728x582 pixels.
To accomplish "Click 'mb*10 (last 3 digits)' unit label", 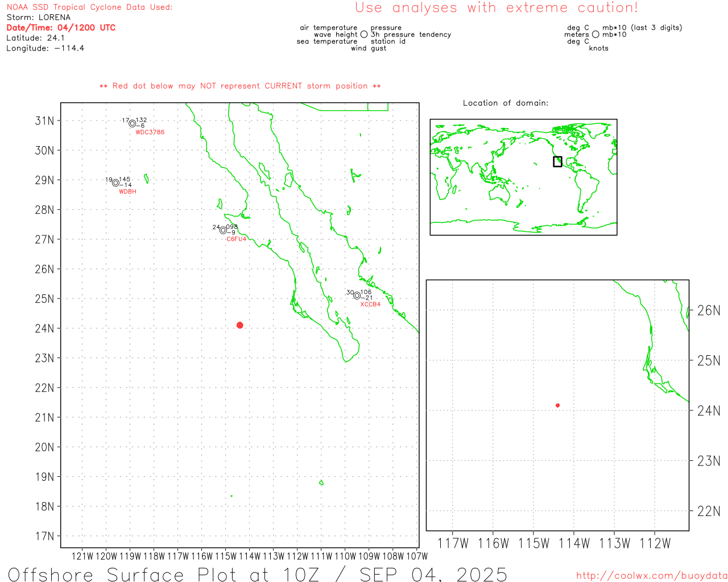I will (x=642, y=28).
